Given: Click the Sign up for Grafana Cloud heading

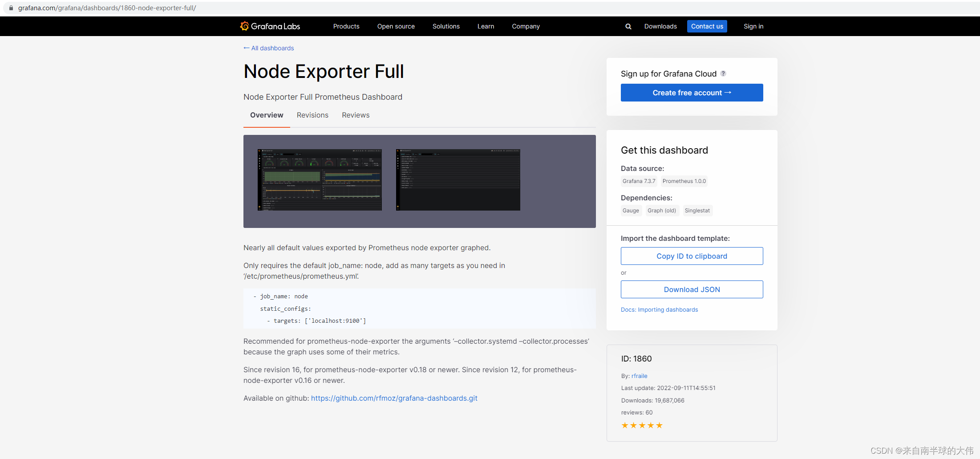Looking at the screenshot, I should (668, 74).
